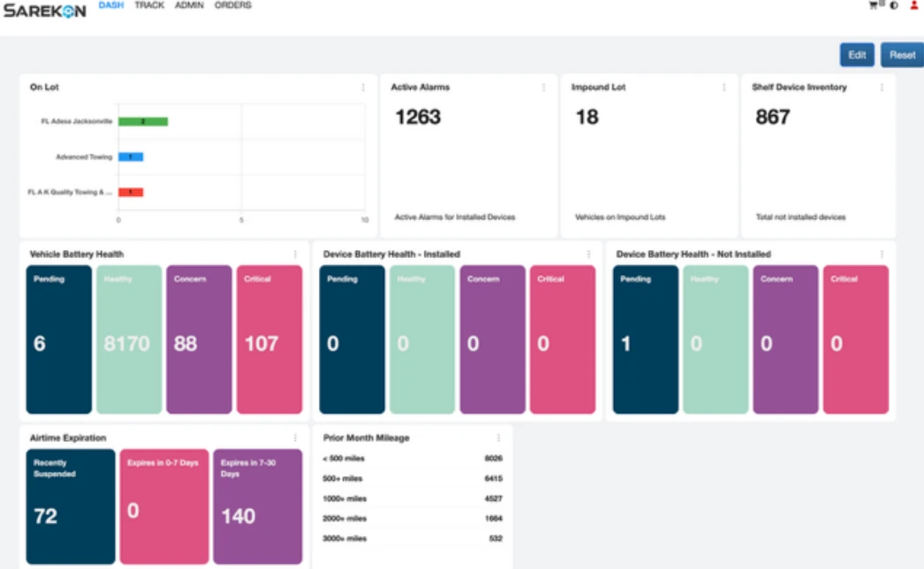924x569 pixels.
Task: Open Installed Device Battery Healthy tile
Action: point(422,339)
